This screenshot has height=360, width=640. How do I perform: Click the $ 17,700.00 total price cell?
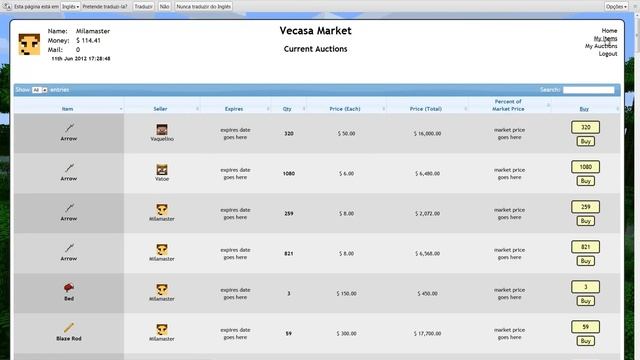click(x=427, y=333)
